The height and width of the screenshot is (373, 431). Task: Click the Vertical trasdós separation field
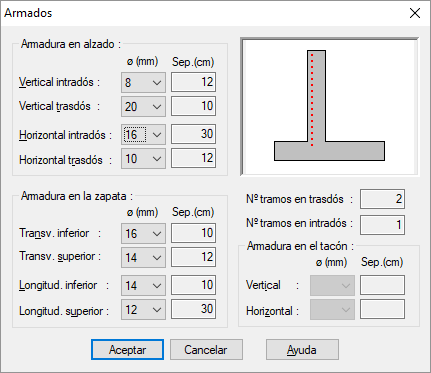(x=193, y=106)
